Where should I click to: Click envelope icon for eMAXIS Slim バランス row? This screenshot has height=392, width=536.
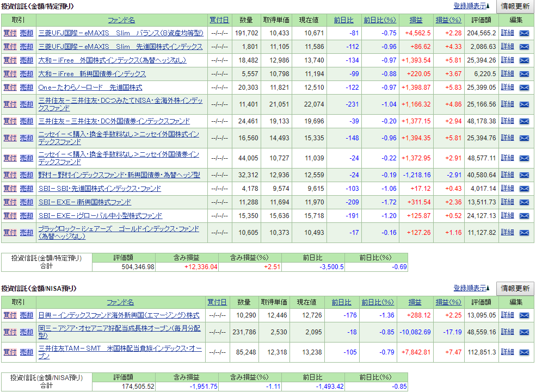click(x=524, y=33)
